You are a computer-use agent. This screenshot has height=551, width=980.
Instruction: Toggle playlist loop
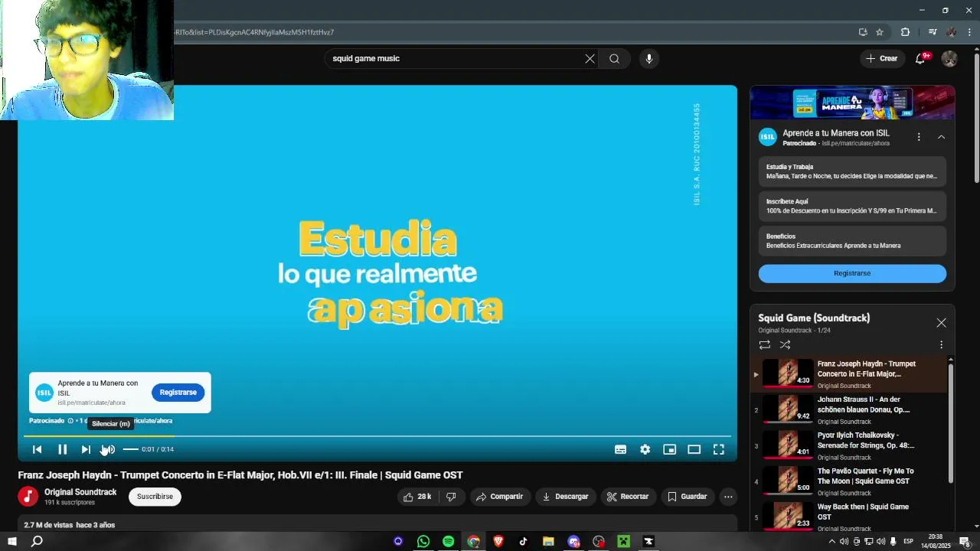click(x=764, y=345)
